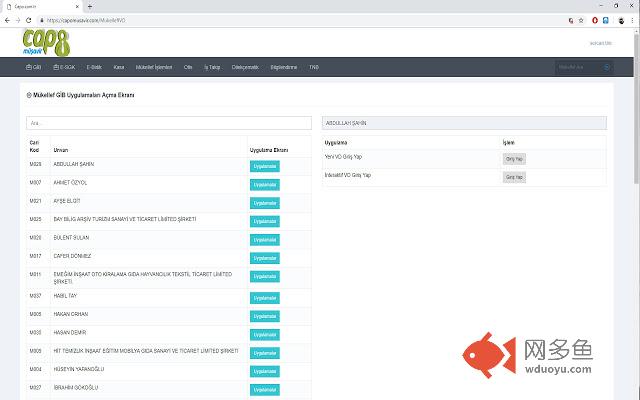Click Uygulamalar button for AYŞE ELGİT

265,203
